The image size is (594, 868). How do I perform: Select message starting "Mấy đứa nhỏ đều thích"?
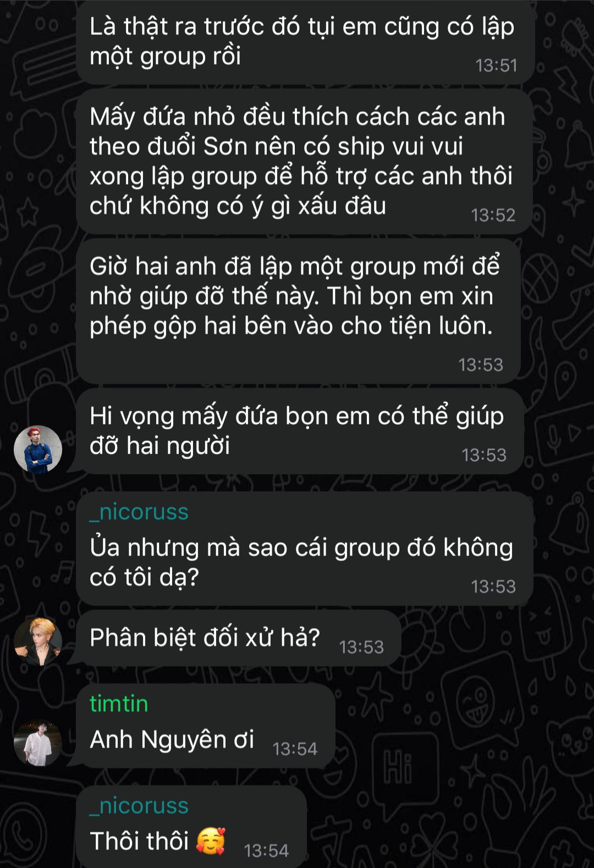tap(305, 162)
